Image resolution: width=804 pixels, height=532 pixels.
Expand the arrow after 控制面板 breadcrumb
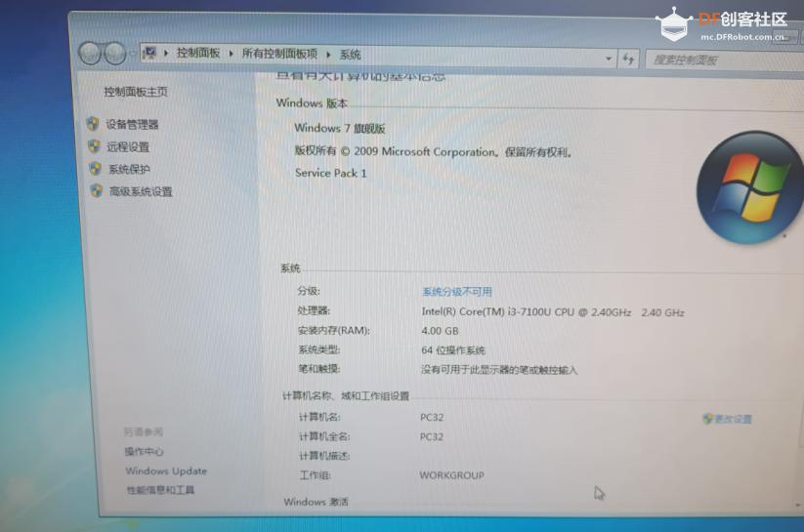coord(231,54)
